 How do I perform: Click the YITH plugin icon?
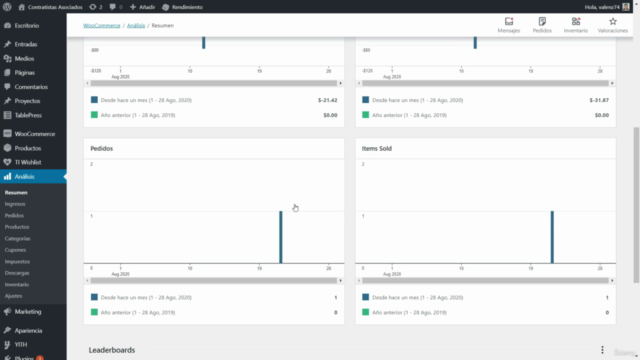[7, 344]
